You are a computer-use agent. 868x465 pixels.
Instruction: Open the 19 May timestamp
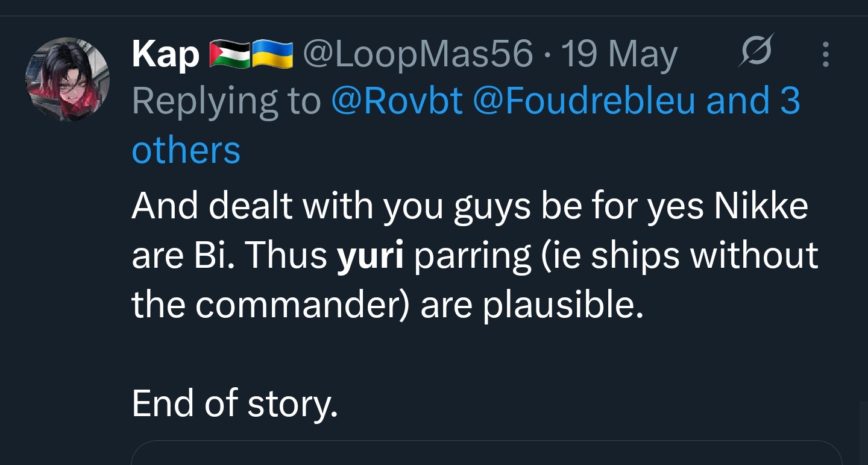(x=619, y=55)
